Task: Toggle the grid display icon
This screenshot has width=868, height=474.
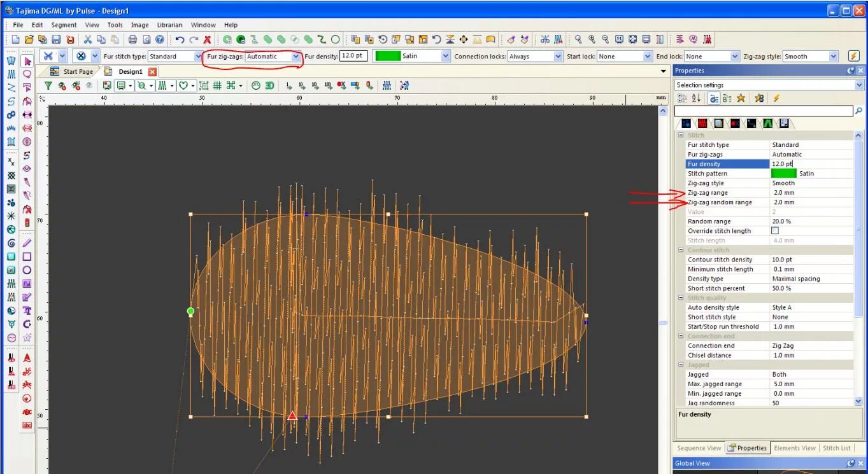Action: (217, 85)
